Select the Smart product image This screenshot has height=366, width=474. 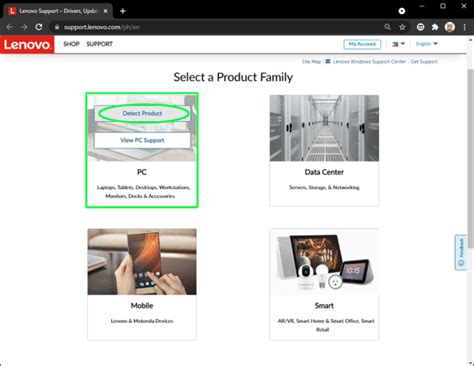(324, 262)
